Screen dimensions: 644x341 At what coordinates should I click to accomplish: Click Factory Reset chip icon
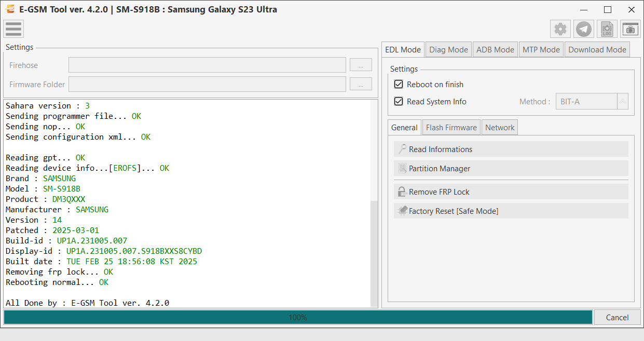point(402,211)
